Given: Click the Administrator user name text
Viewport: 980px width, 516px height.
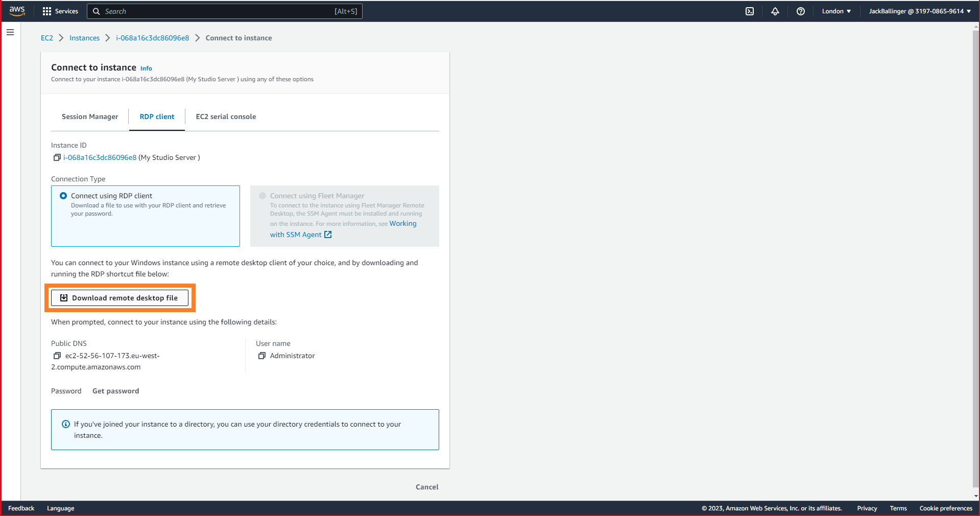Looking at the screenshot, I should [x=292, y=356].
